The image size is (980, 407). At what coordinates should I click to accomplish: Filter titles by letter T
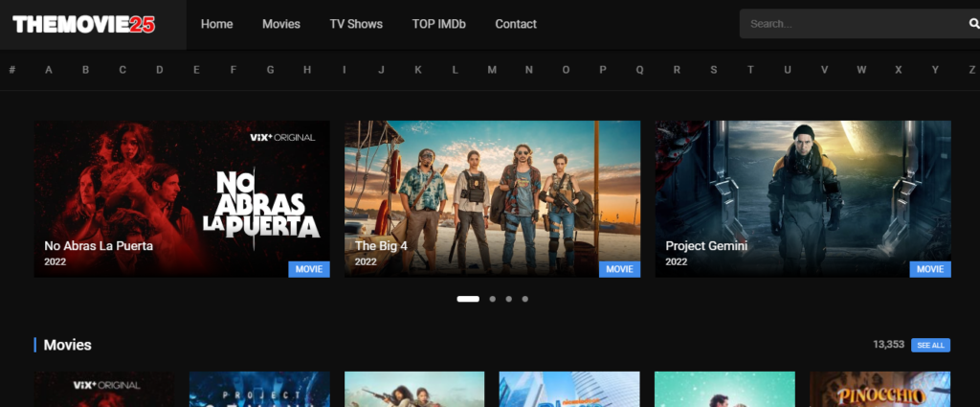[x=750, y=69]
